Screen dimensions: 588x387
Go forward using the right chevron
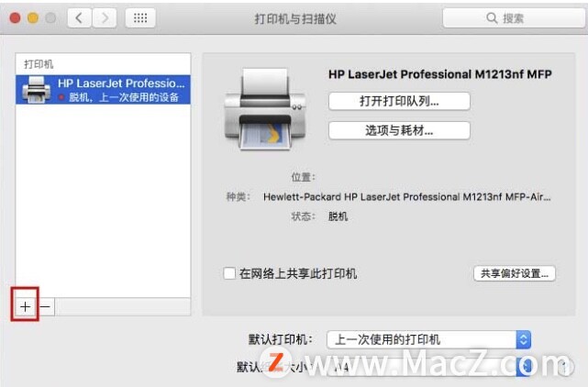[x=105, y=17]
